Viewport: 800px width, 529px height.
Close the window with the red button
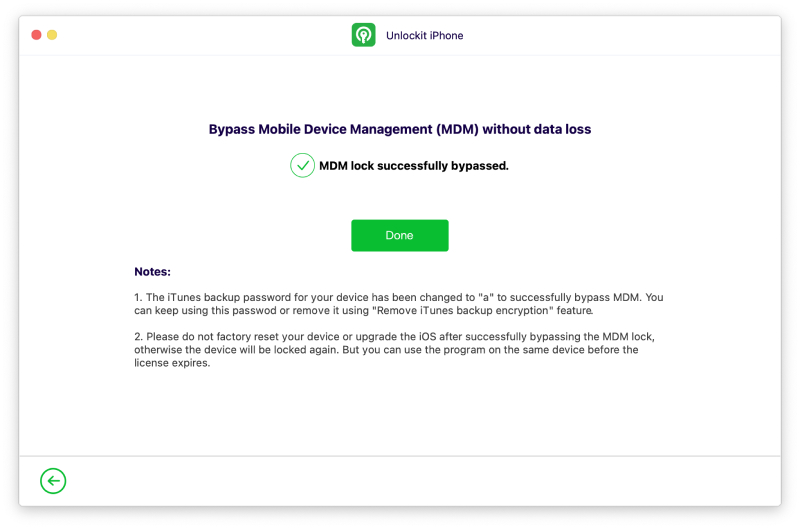coord(36,35)
